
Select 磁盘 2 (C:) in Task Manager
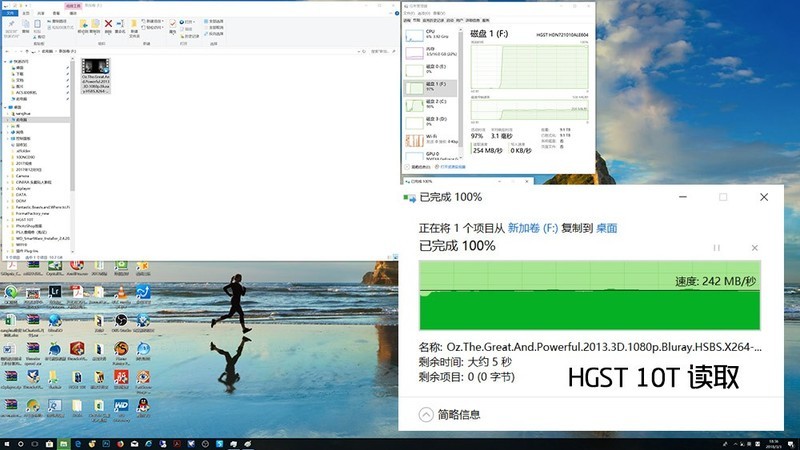point(431,106)
